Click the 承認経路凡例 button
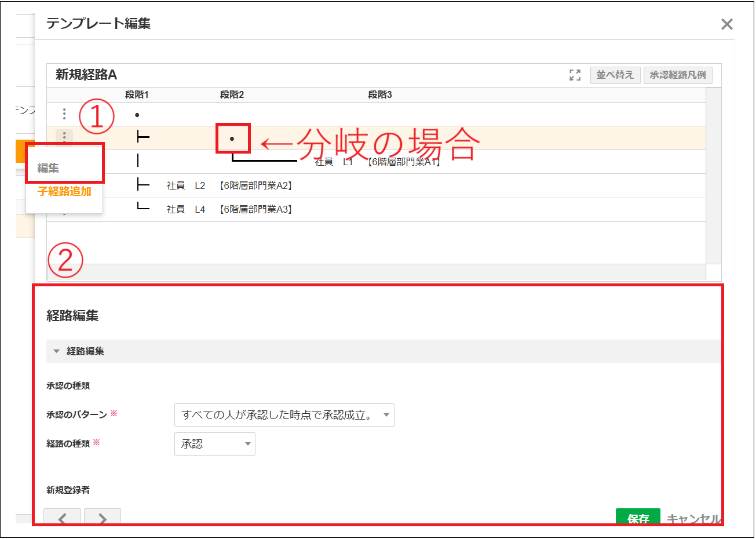The image size is (756, 539). pyautogui.click(x=678, y=75)
